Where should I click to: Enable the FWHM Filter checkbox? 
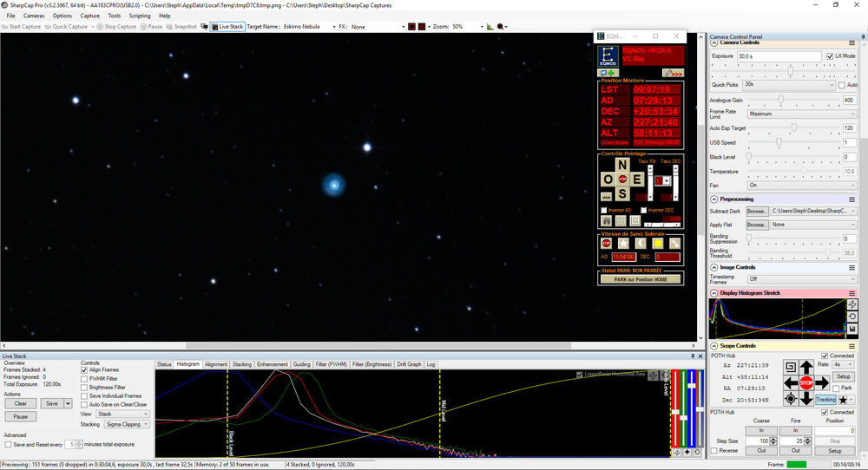tap(84, 379)
